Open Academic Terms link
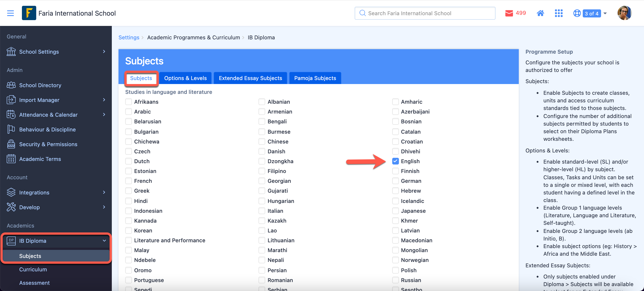Image resolution: width=644 pixels, height=291 pixels. [40, 159]
